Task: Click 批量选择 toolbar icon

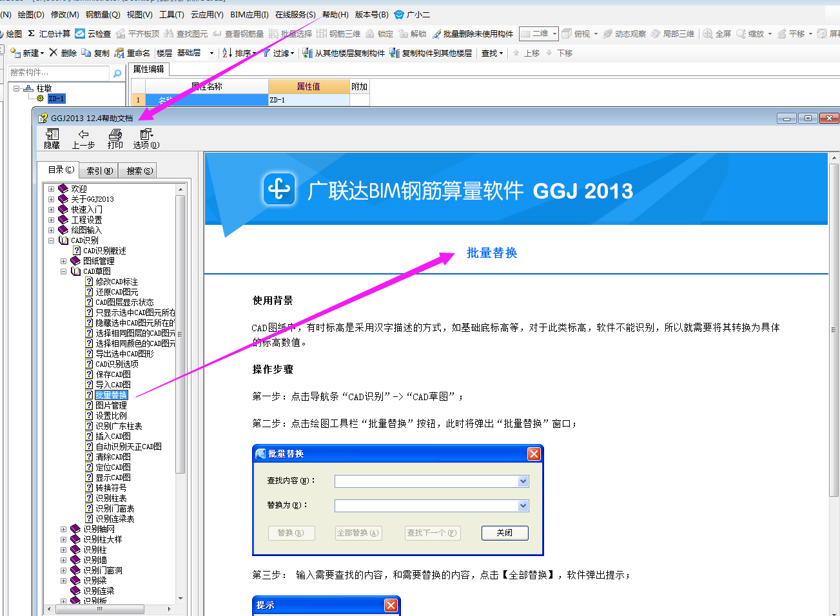Action: (x=273, y=34)
